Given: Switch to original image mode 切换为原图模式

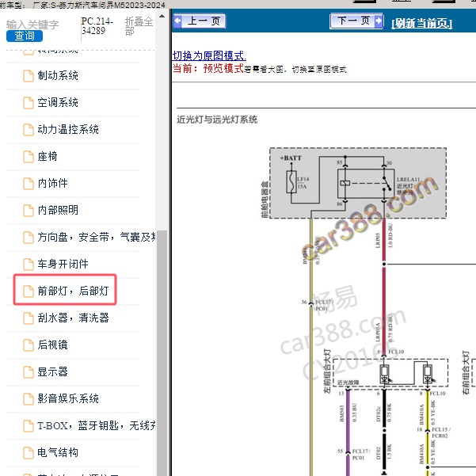Looking at the screenshot, I should [209, 55].
